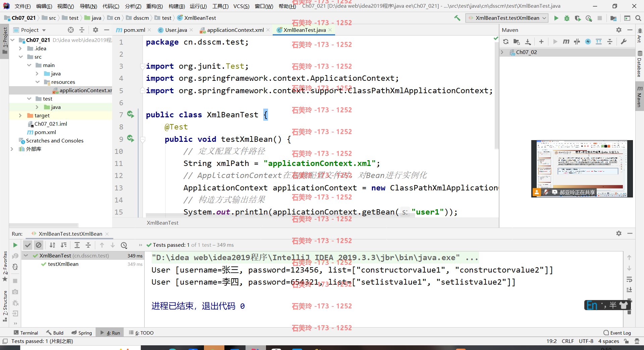Run with Coverage using the shield icon
This screenshot has height=350, width=644.
[x=578, y=18]
